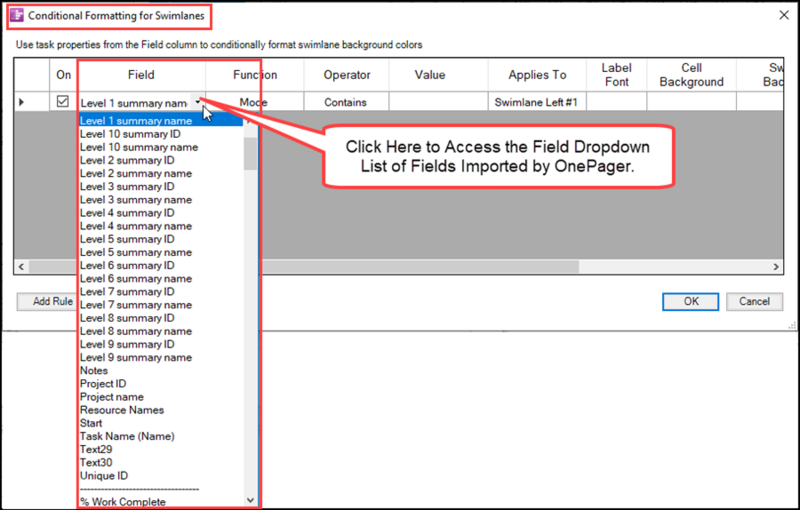Open Applies To cell Swimlane Left #1

point(537,102)
